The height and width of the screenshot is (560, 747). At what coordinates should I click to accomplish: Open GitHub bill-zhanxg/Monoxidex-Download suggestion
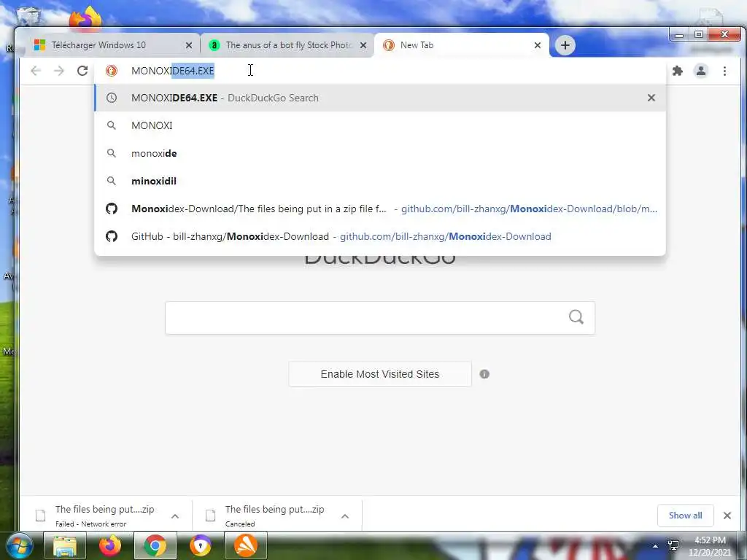tap(380, 236)
